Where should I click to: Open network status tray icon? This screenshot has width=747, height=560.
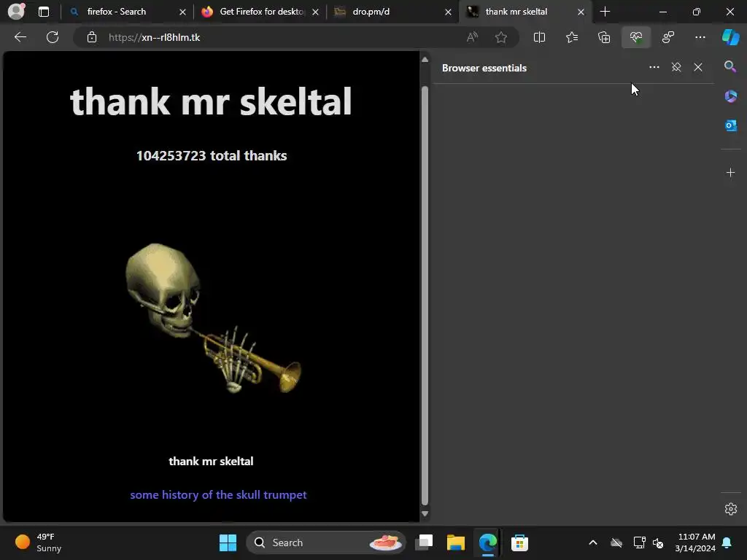click(x=639, y=542)
